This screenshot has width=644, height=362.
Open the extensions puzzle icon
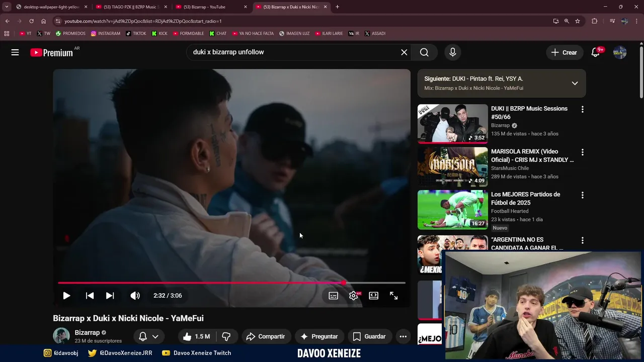pos(594,21)
